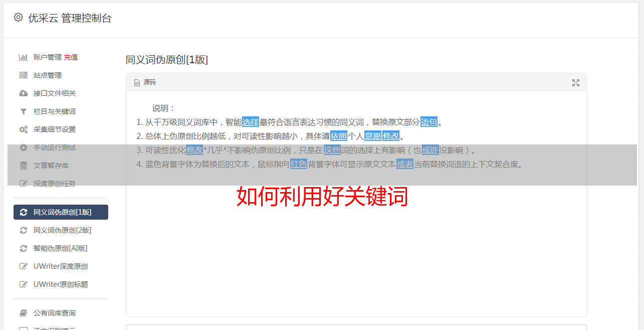Image resolution: width=644 pixels, height=330 pixels.
Task: Click the gear icon beside 优采云 管理控制台
Action: tap(18, 18)
